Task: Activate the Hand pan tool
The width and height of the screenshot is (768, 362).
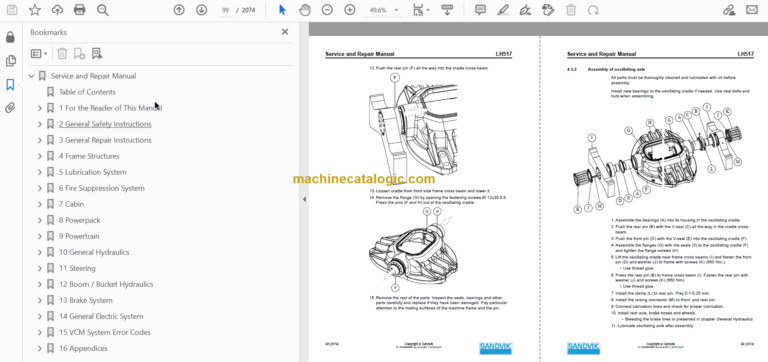Action: (x=305, y=10)
